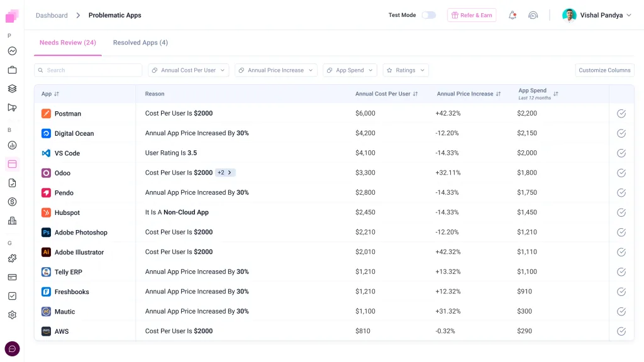Open the briefcase icon in sidebar
This screenshot has height=362, width=644.
click(13, 70)
